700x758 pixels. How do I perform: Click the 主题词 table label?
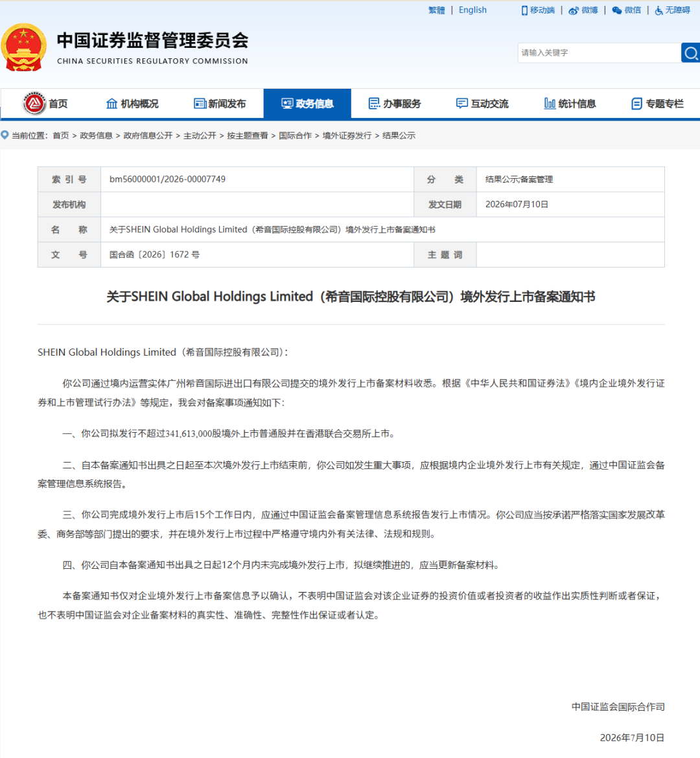[x=445, y=255]
